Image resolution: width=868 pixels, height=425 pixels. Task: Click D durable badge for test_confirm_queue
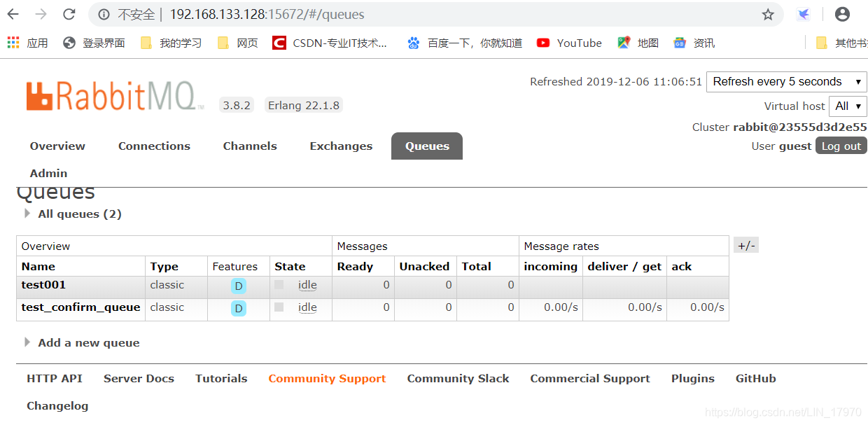tap(239, 308)
